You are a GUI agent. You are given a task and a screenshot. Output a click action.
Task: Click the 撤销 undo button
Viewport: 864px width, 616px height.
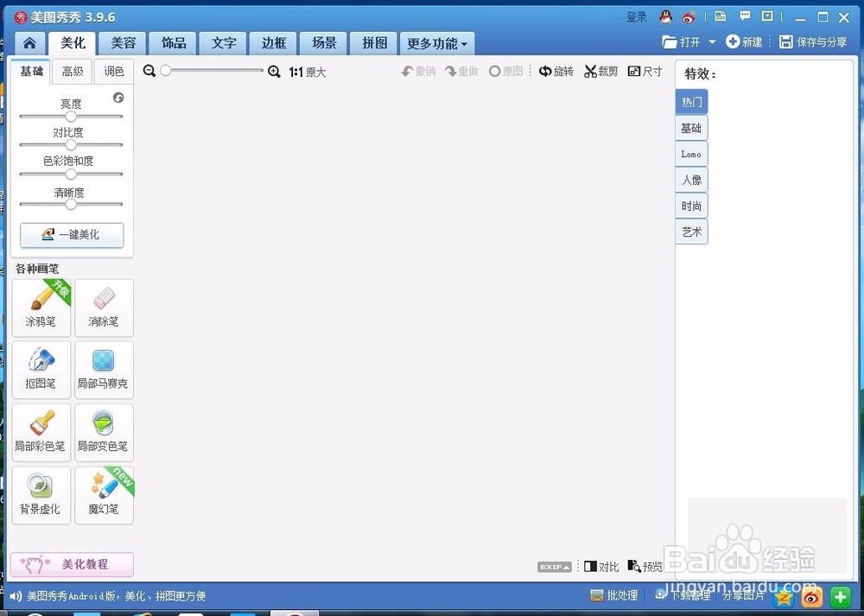[x=419, y=72]
